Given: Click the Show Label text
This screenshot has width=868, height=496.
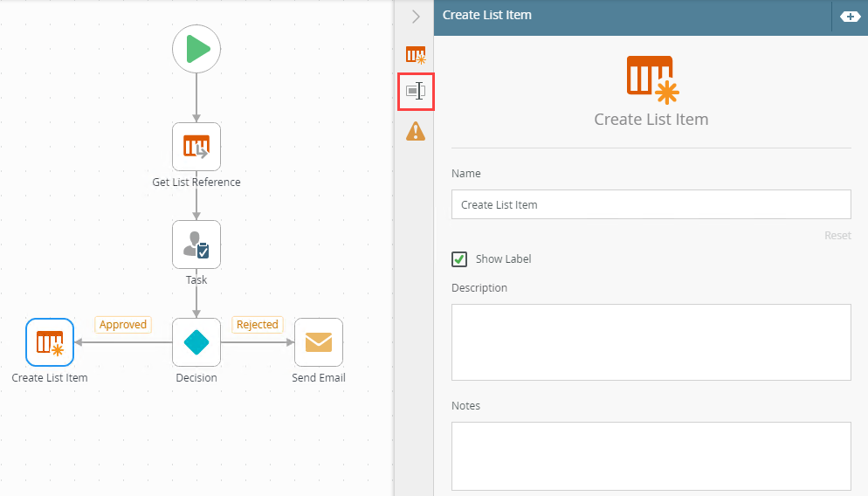Looking at the screenshot, I should coord(503,259).
